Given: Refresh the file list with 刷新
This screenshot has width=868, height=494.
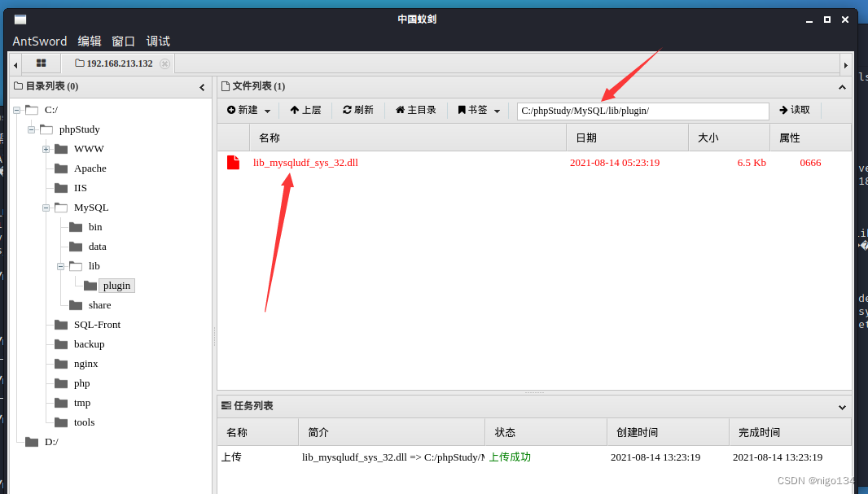Looking at the screenshot, I should (x=357, y=110).
